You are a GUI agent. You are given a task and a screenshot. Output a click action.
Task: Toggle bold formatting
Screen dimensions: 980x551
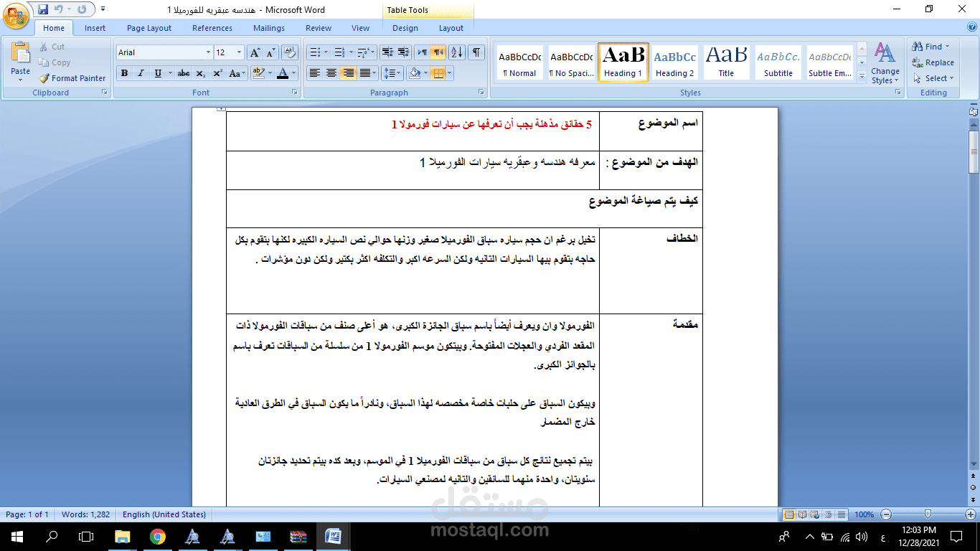pos(124,73)
